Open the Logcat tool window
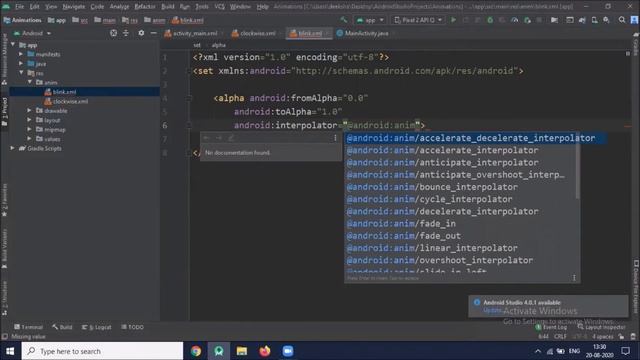 point(97,327)
